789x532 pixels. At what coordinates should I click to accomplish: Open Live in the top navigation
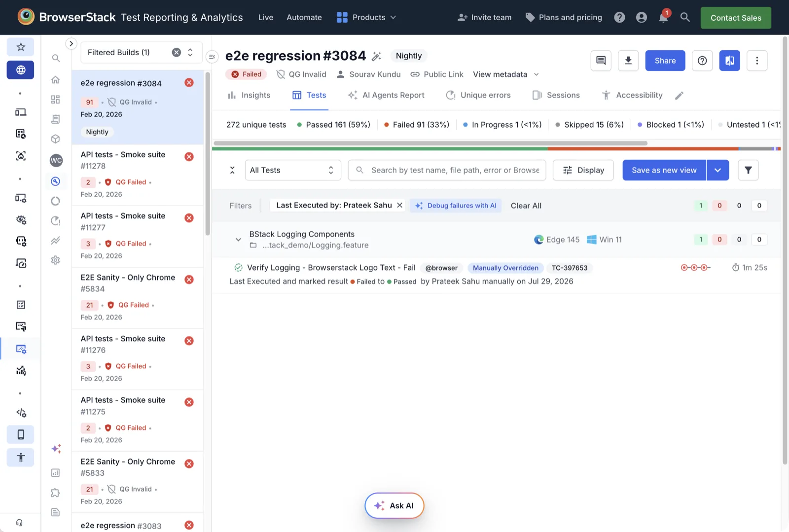coord(266,17)
